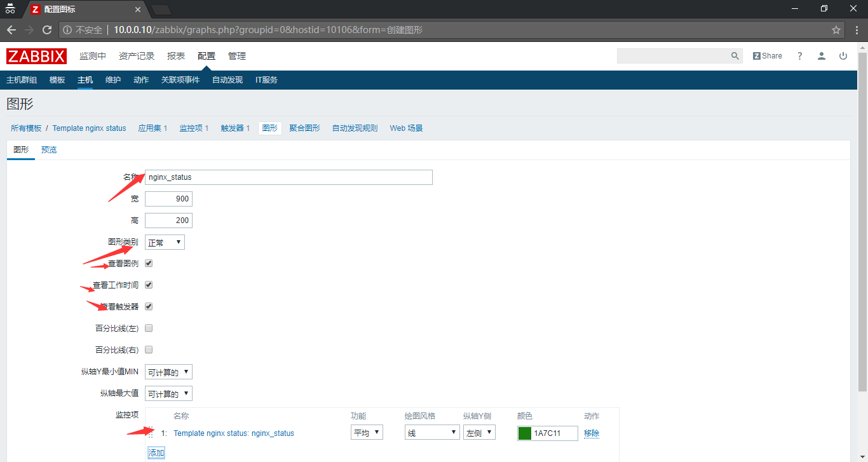The height and width of the screenshot is (462, 868).
Task: Open the 图形类别 dropdown
Action: click(x=165, y=242)
